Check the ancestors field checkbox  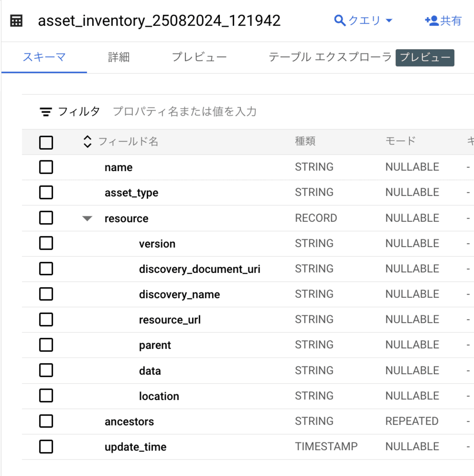coord(46,421)
